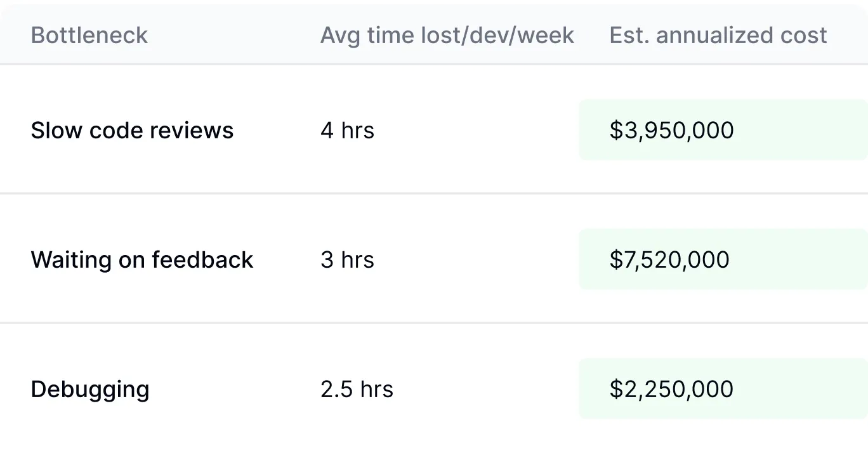
Task: Select the $7,520,000 cost figure
Action: click(x=669, y=260)
